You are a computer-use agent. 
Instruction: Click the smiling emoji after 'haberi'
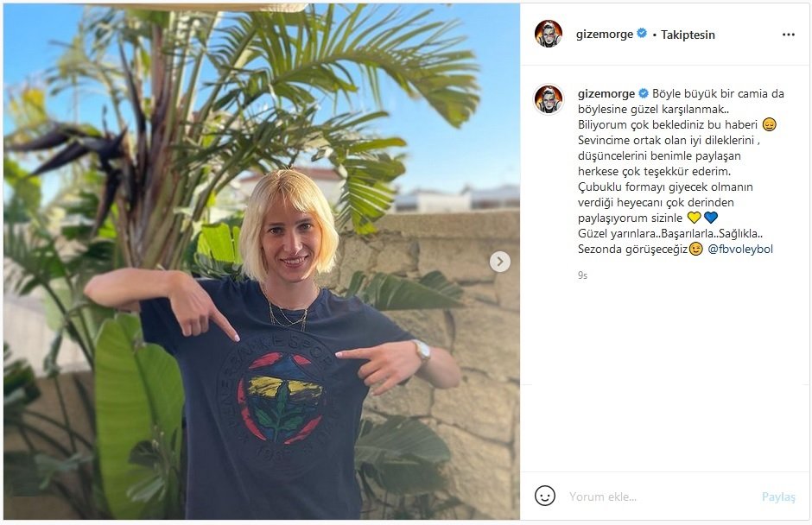pos(769,124)
